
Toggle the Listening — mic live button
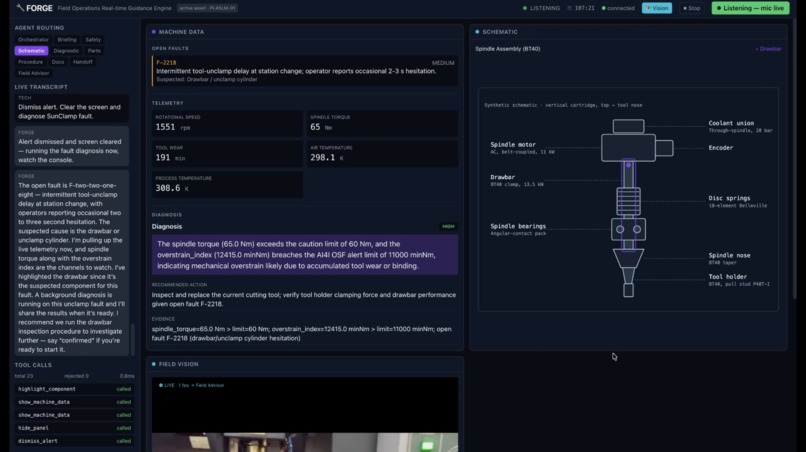pyautogui.click(x=750, y=8)
